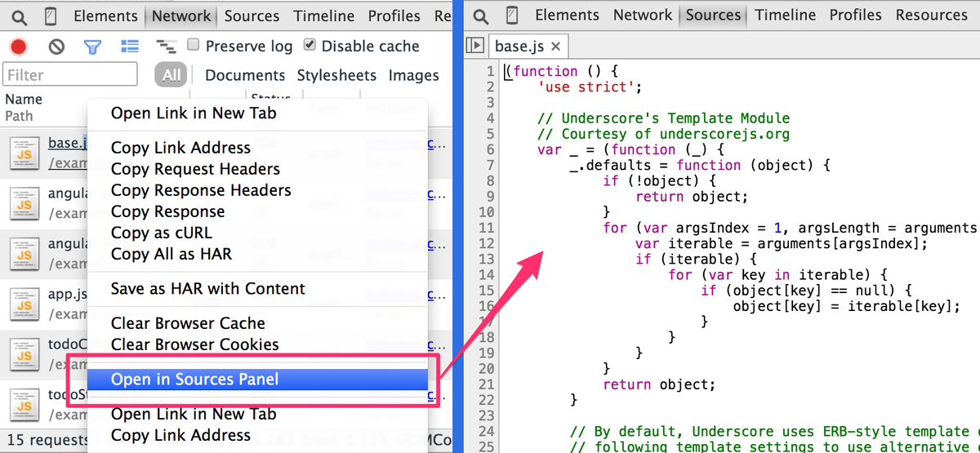Open Resources tab in the right window
980x453 pixels.
click(x=931, y=15)
